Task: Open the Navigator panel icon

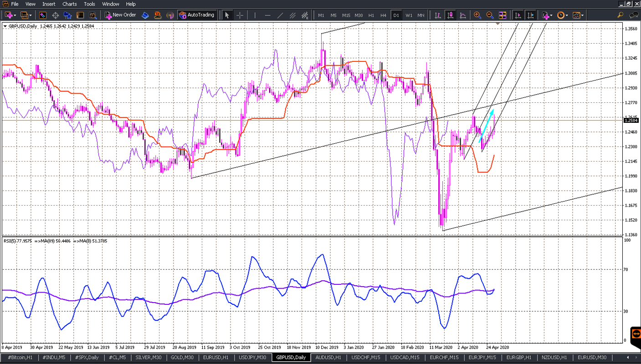Action: (68, 15)
